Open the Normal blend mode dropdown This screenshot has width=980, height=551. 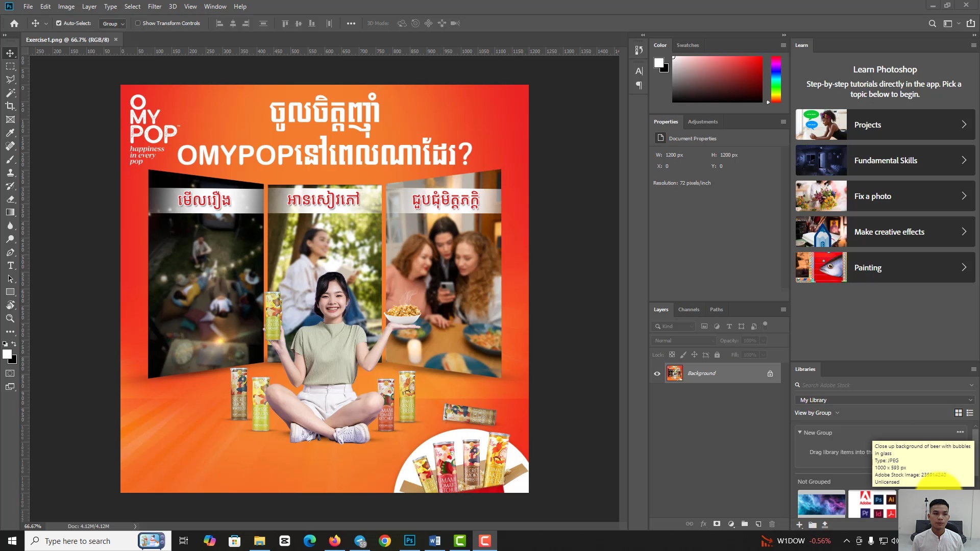(x=684, y=341)
